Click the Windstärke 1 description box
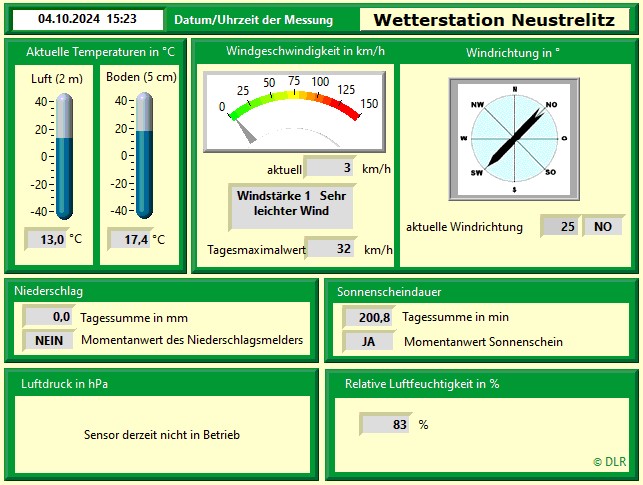Image resolution: width=643 pixels, height=485 pixels. coord(291,204)
